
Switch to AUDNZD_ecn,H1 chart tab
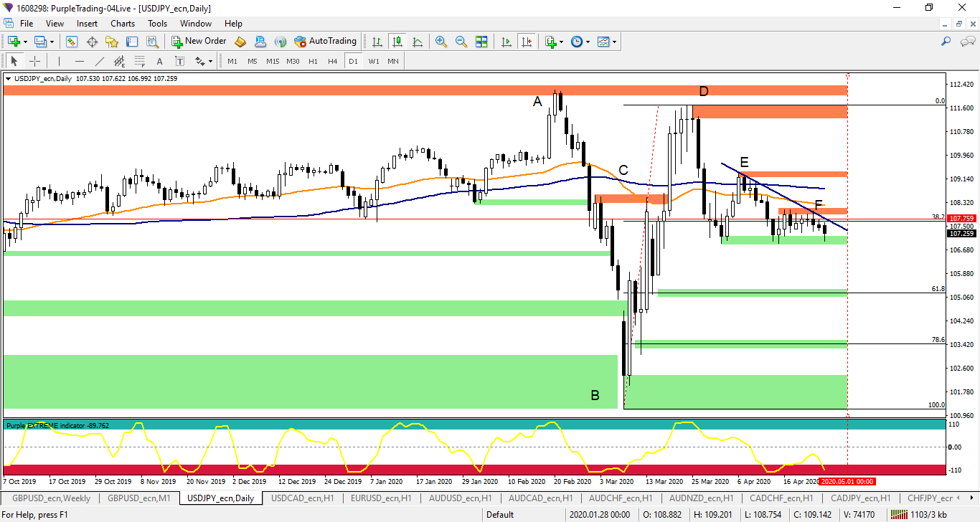click(x=702, y=498)
